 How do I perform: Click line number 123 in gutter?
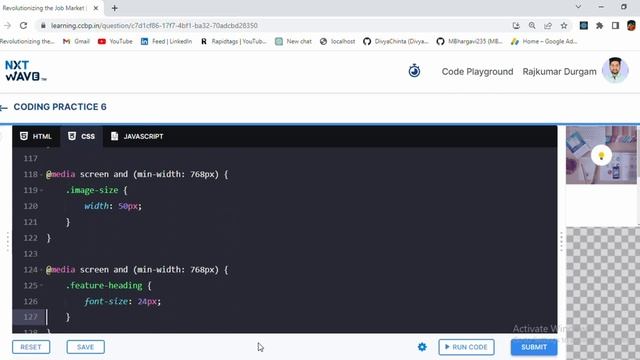click(x=30, y=254)
